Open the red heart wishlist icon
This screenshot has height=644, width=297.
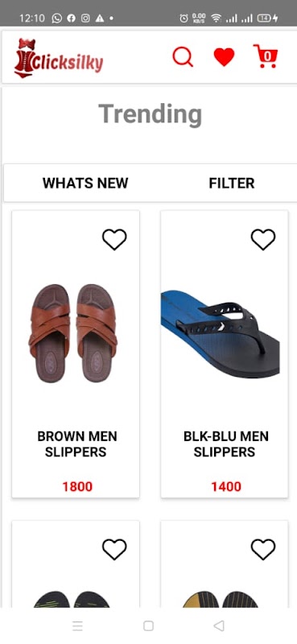point(225,56)
